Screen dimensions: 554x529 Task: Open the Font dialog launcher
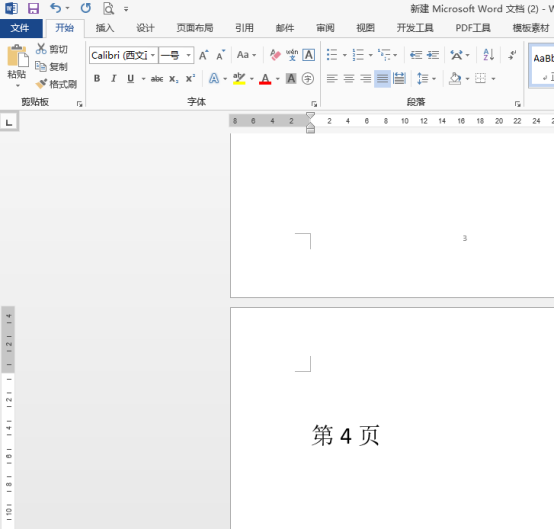tap(314, 104)
